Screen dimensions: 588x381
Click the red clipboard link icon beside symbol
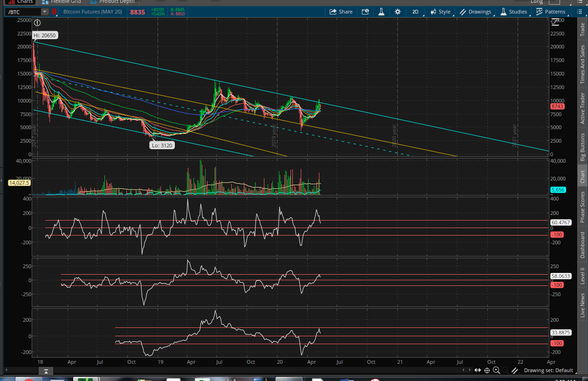coord(55,12)
